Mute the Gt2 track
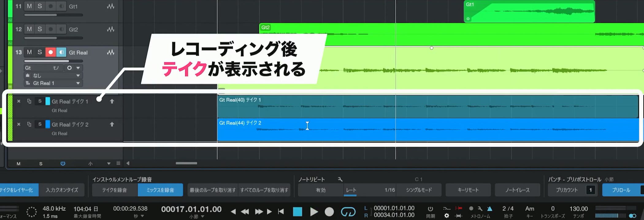Image resolution: width=644 pixels, height=220 pixels. click(29, 29)
